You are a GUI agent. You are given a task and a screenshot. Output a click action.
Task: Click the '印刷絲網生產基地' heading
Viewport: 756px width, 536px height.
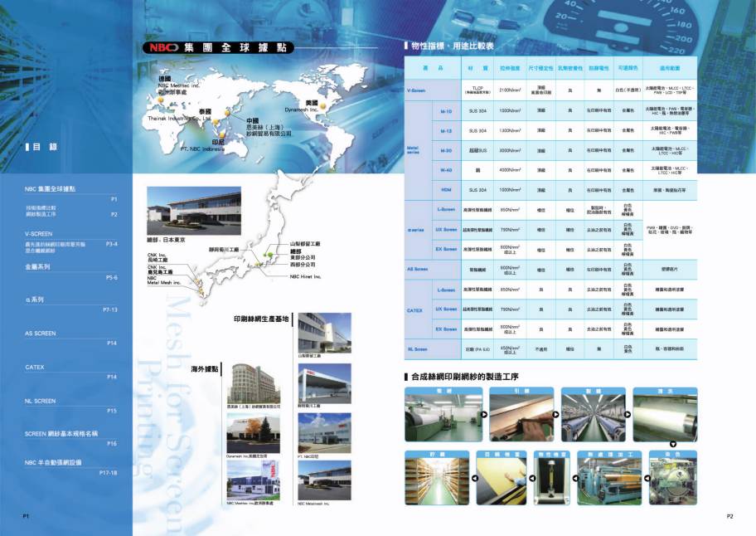click(x=261, y=319)
